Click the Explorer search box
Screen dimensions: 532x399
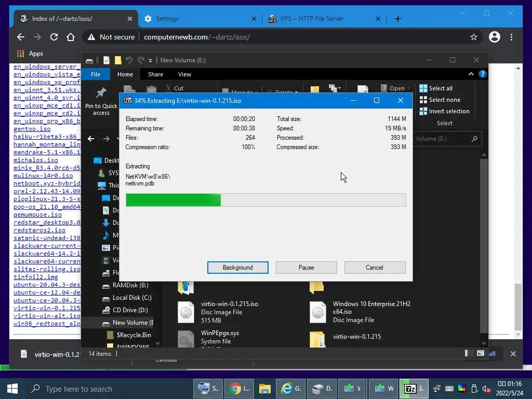(x=446, y=138)
